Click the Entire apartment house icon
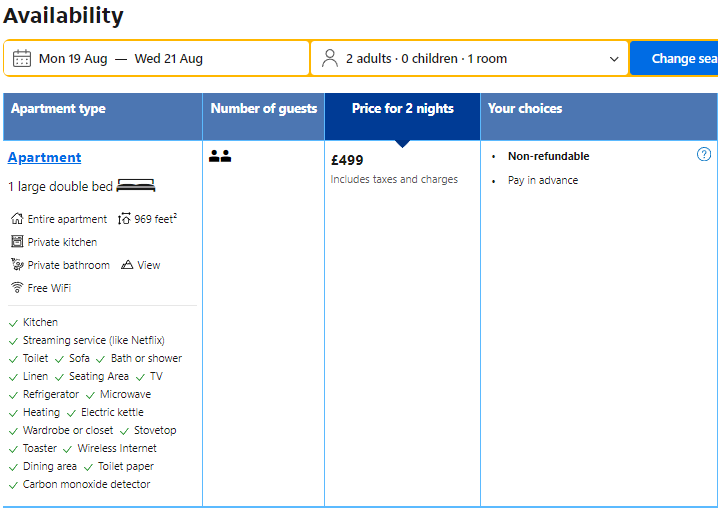 coord(17,219)
